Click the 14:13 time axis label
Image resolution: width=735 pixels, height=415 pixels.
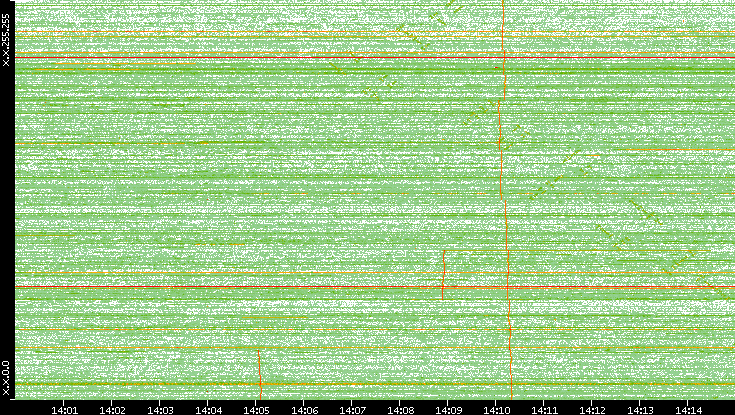(x=640, y=411)
